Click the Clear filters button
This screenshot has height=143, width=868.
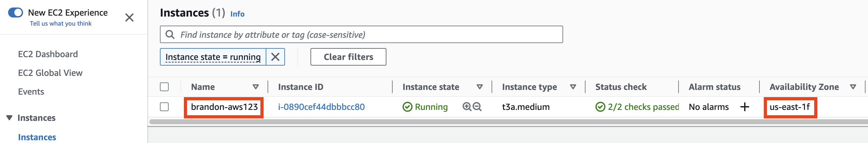coord(348,57)
